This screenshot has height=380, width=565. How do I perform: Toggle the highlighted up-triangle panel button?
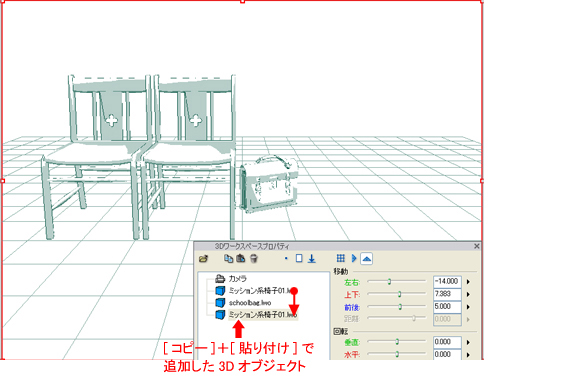coord(366,259)
